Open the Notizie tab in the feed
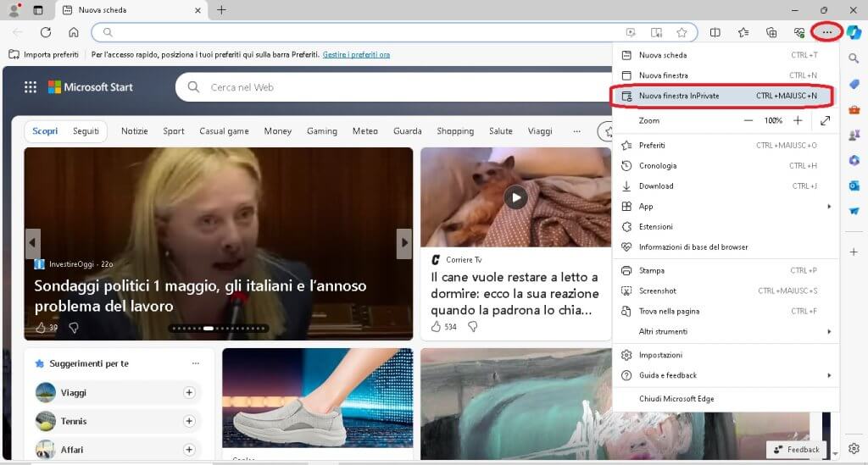 (134, 131)
